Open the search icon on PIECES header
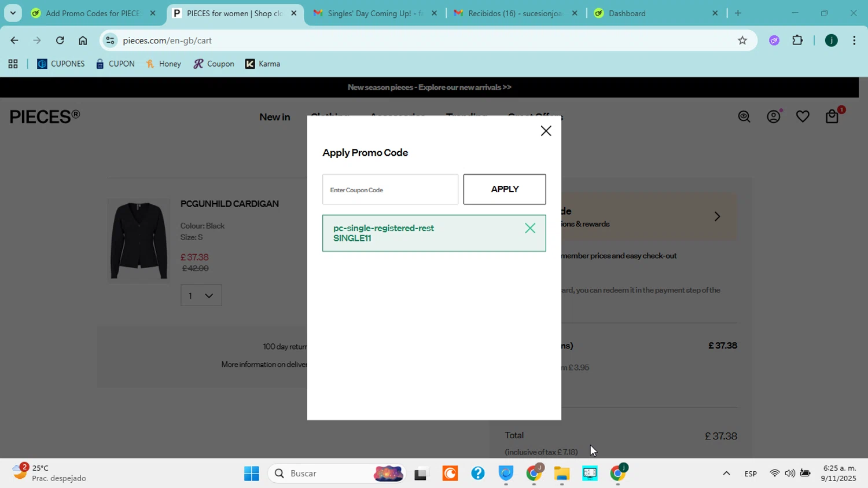Screen dimensions: 868x488 point(744,117)
